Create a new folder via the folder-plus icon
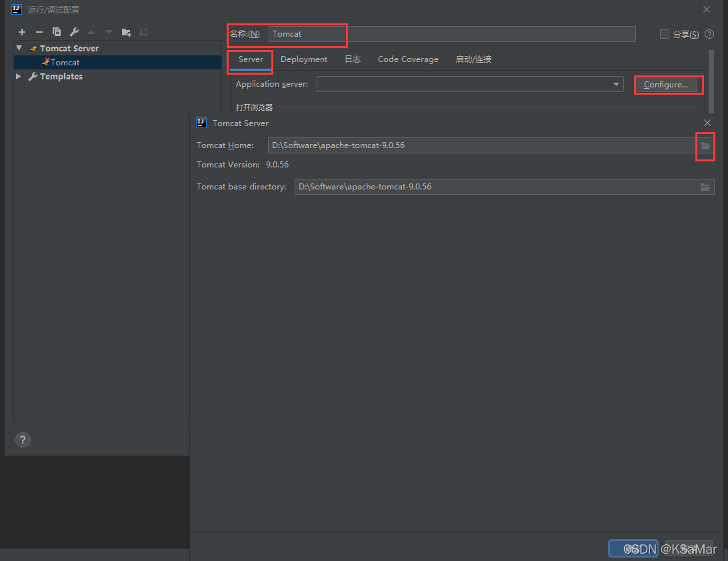 tap(126, 32)
